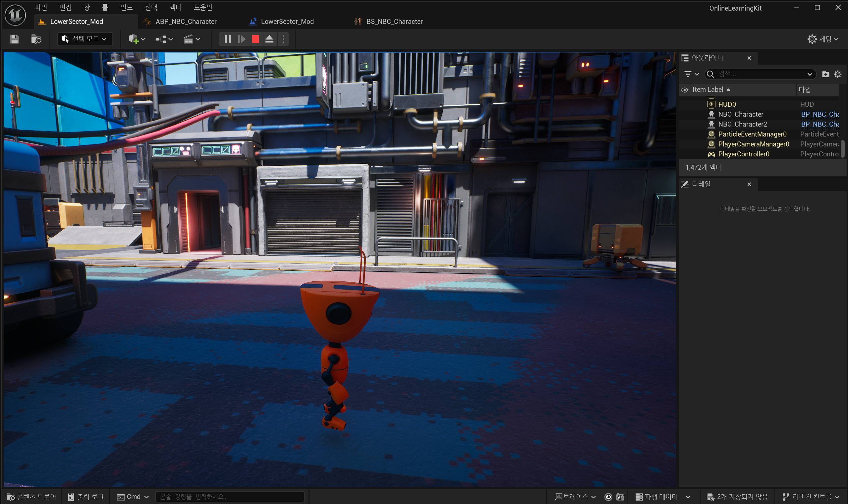Click the Save current level icon
This screenshot has height=504, width=848.
point(14,39)
